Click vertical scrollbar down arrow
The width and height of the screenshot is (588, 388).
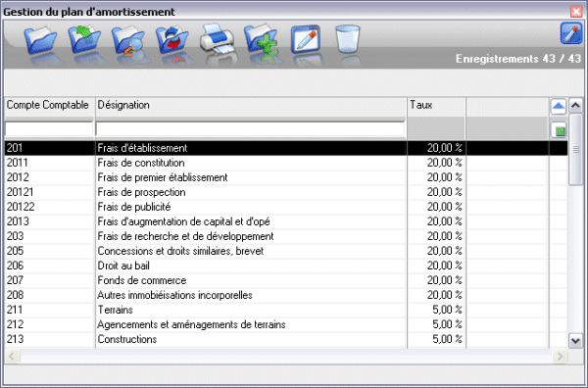(x=575, y=341)
